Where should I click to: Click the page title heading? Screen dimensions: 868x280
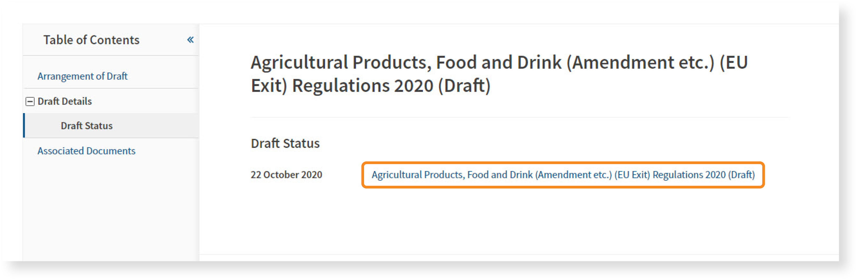[x=499, y=74]
